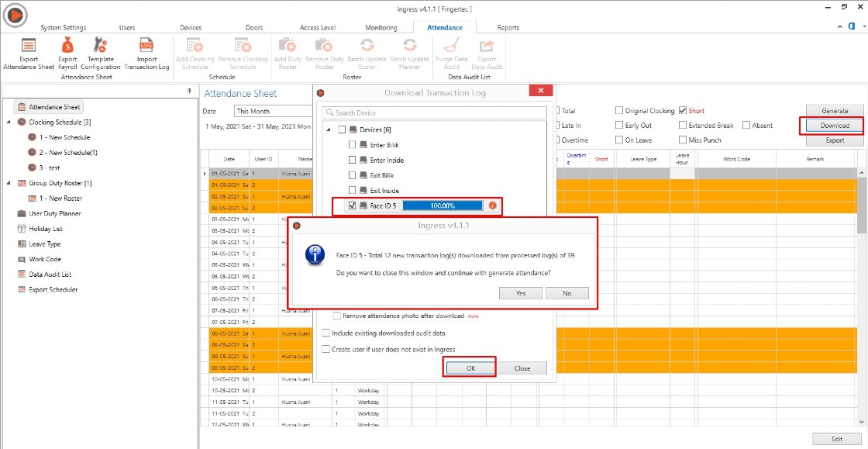
Task: Toggle Devices [6] checkbox
Action: [x=342, y=130]
